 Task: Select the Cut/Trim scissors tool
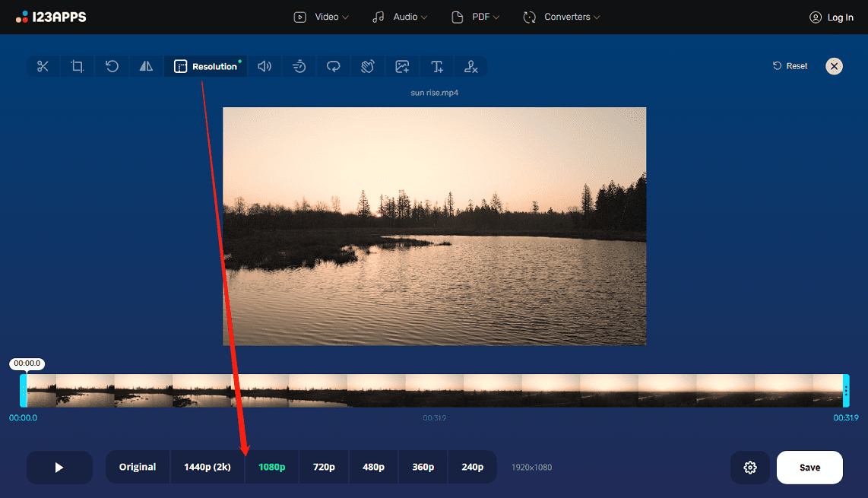(x=43, y=66)
